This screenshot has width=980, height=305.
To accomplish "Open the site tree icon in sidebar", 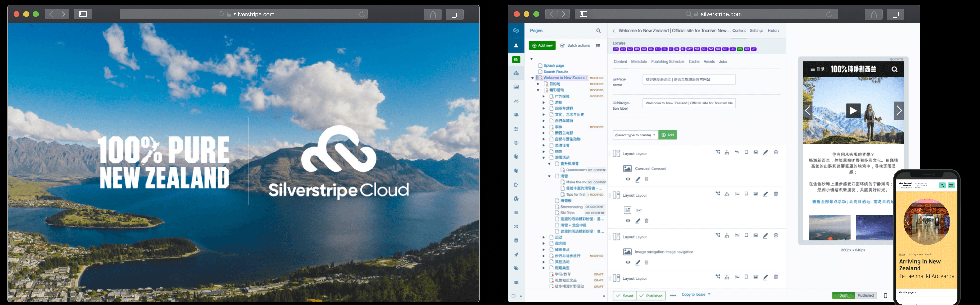I will coord(516,73).
